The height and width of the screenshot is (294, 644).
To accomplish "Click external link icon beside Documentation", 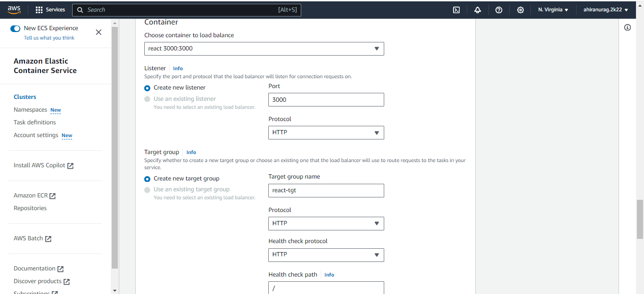I will pos(60,269).
